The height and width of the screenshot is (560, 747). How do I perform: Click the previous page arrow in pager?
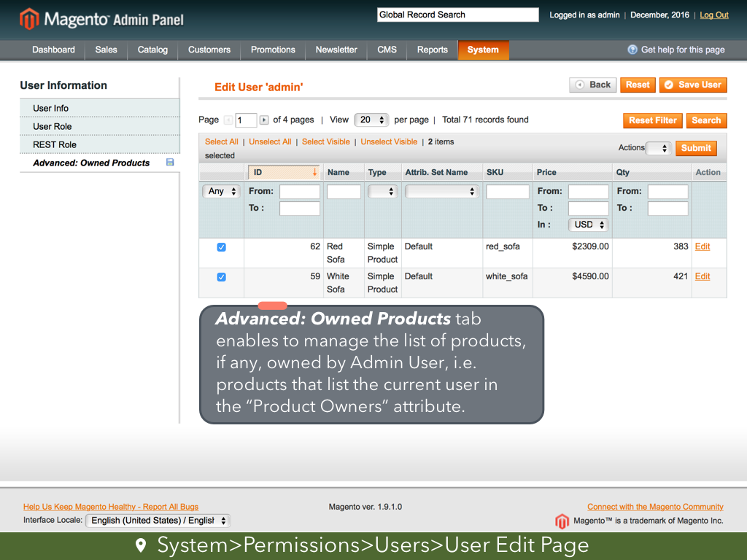click(228, 120)
